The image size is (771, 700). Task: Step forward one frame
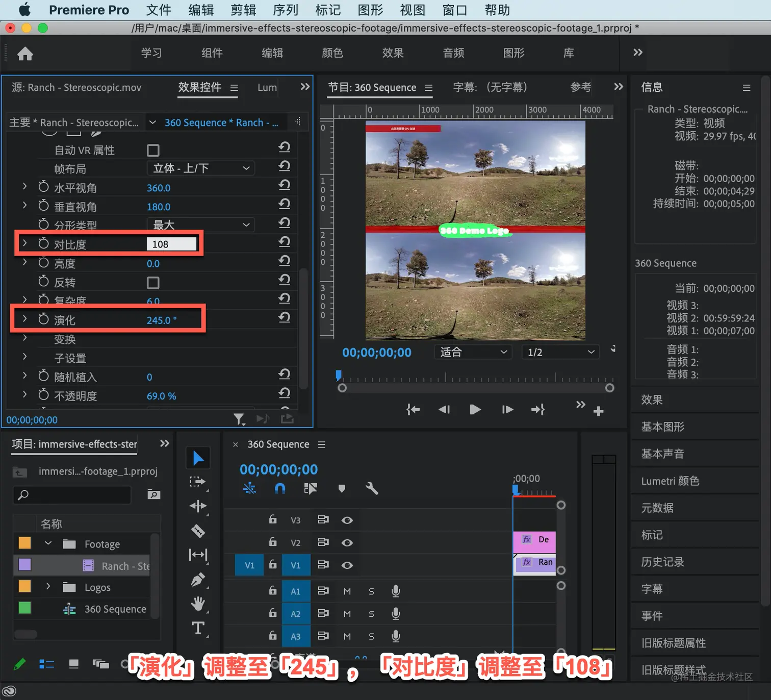coord(507,410)
